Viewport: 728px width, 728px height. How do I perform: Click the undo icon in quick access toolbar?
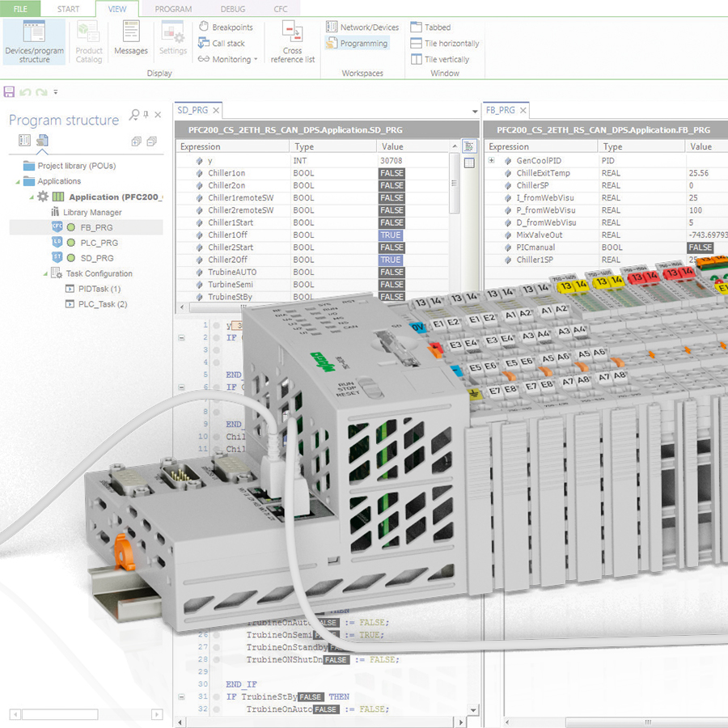(27, 91)
